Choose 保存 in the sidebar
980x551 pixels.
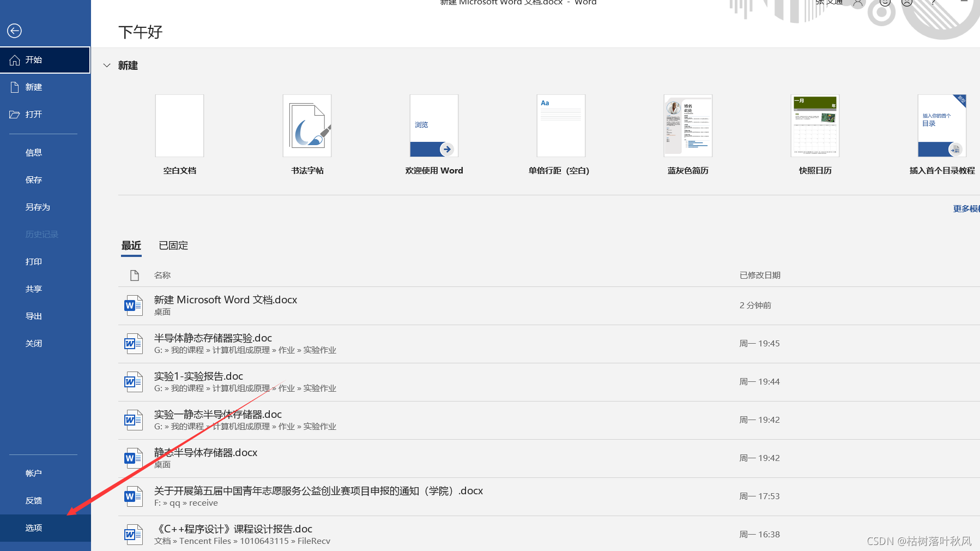(45, 180)
